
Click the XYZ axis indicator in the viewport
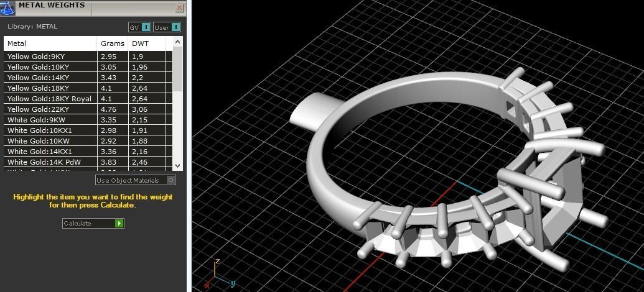218,274
